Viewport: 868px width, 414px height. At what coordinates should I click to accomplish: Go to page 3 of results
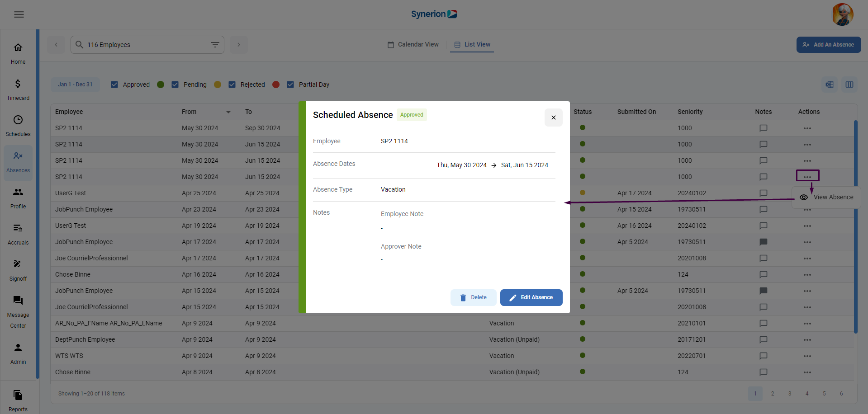click(790, 394)
